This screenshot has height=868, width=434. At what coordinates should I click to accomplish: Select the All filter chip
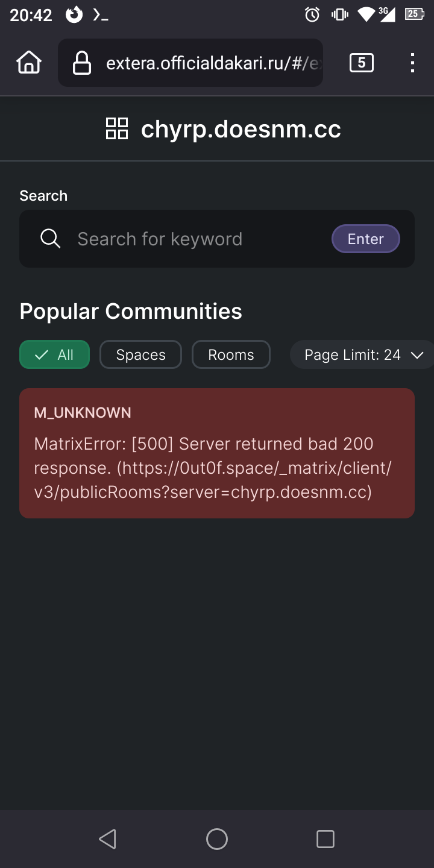point(55,354)
